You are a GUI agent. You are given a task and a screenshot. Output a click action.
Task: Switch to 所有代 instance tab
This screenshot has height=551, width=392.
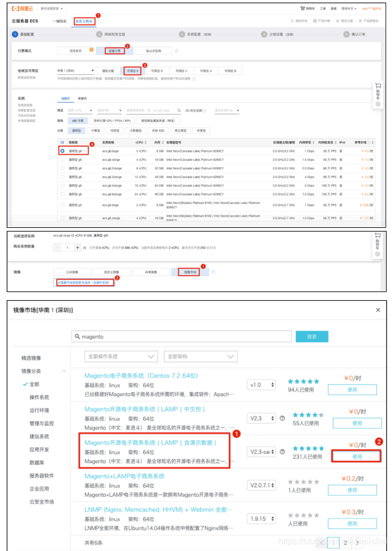click(x=82, y=98)
